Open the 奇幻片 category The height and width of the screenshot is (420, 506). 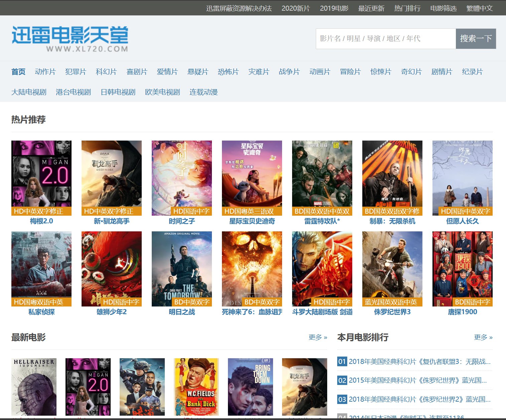(411, 72)
